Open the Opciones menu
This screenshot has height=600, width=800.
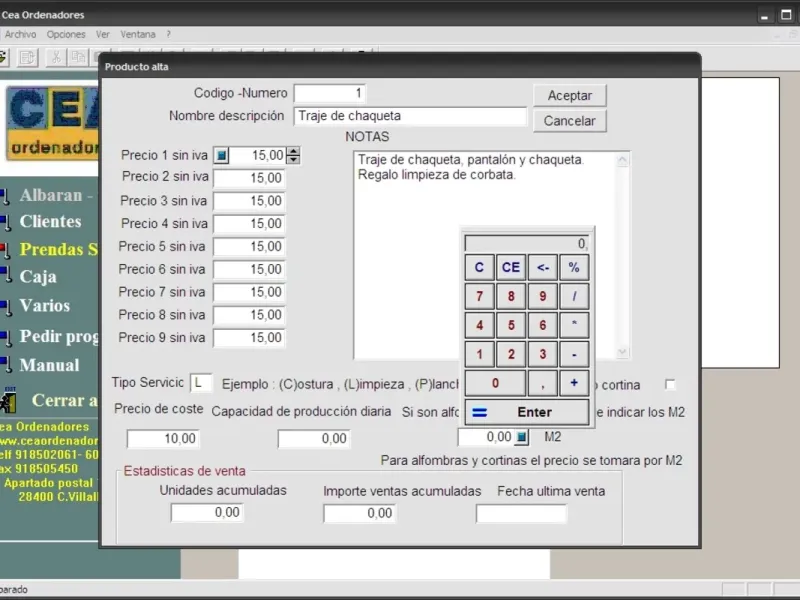coord(66,34)
